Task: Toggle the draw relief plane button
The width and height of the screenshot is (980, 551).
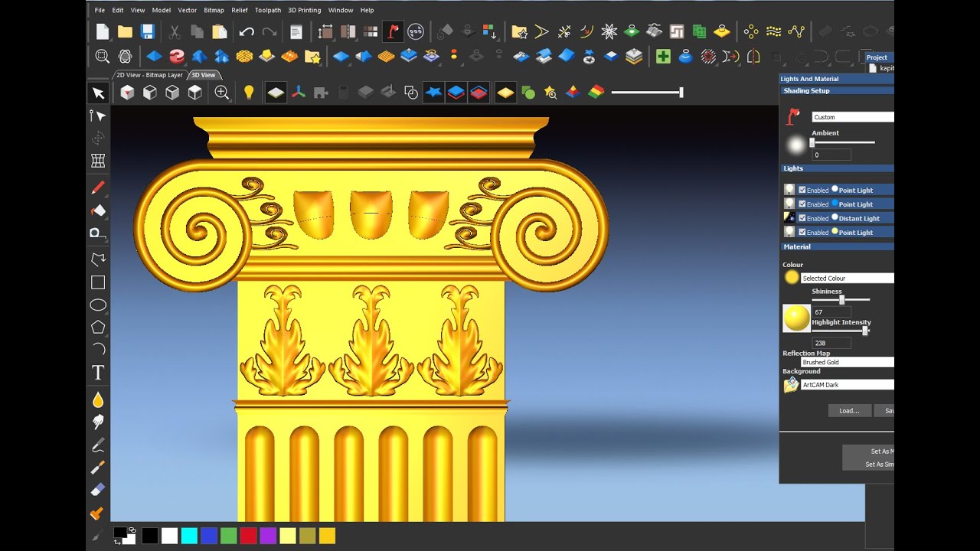Action: tap(276, 93)
